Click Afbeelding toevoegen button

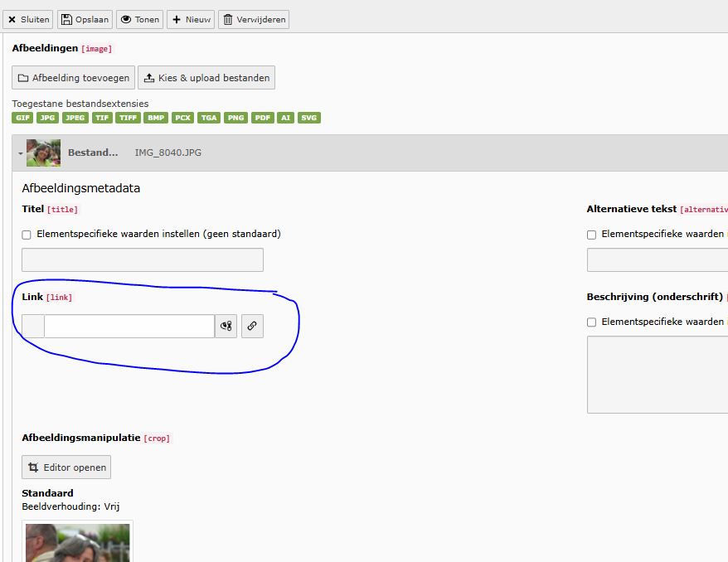tap(73, 78)
